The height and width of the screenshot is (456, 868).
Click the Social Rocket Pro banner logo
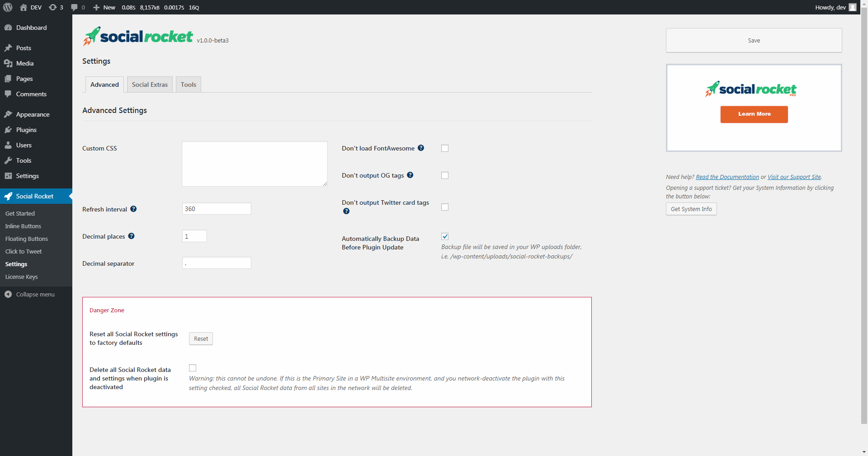(751, 89)
